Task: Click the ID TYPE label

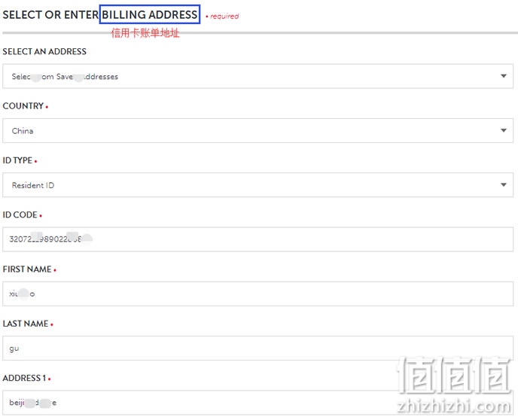Action: pyautogui.click(x=17, y=160)
